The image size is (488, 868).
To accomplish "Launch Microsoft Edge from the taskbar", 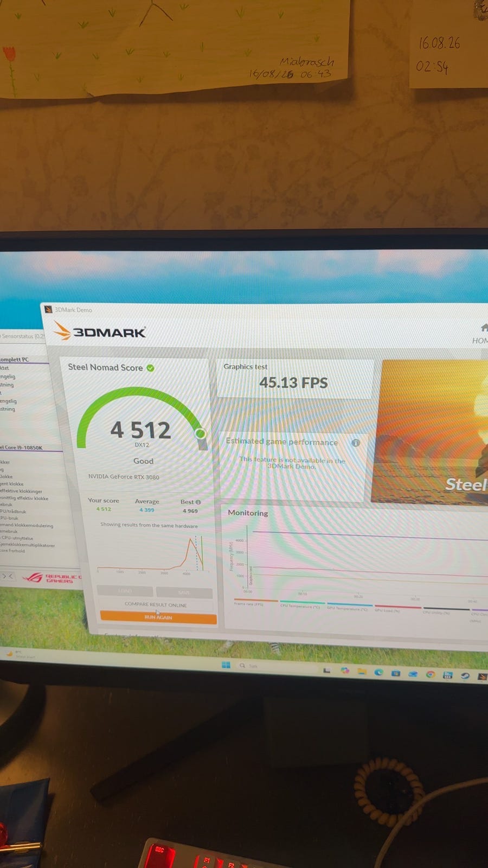I will [x=378, y=672].
